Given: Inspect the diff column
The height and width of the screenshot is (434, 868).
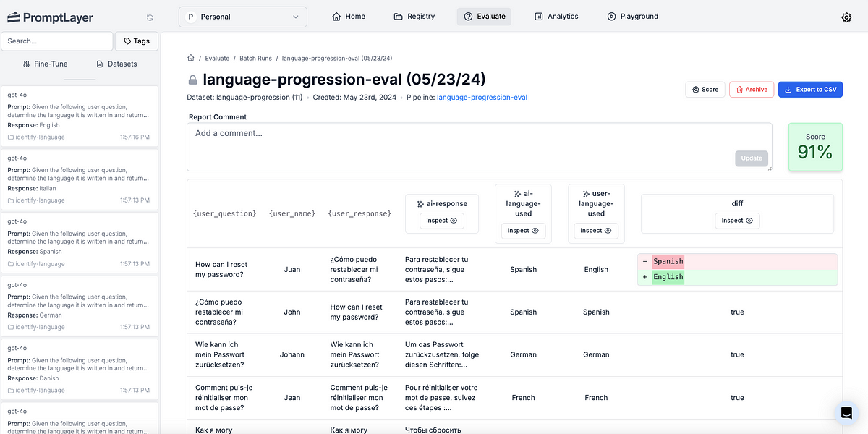Looking at the screenshot, I should coord(737,221).
